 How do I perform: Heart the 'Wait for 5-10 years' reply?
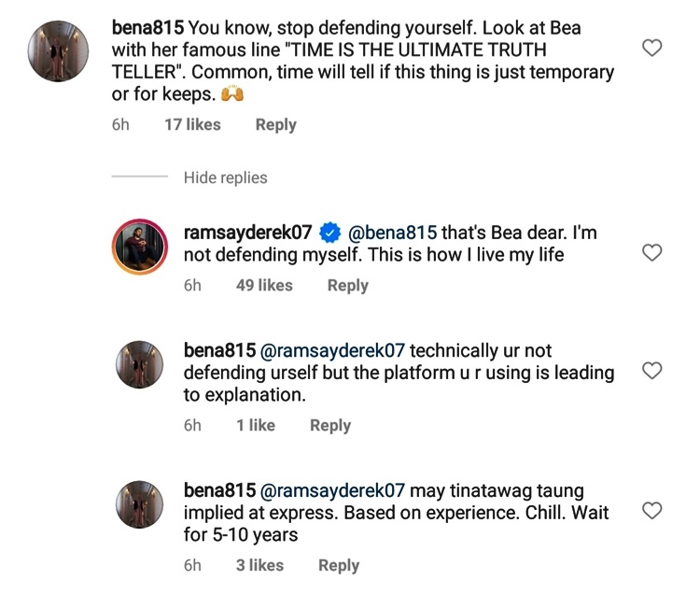pos(652,511)
